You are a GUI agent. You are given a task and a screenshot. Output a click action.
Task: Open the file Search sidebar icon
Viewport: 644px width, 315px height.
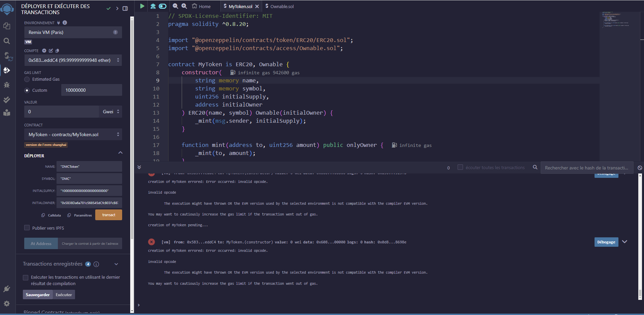pyautogui.click(x=7, y=41)
